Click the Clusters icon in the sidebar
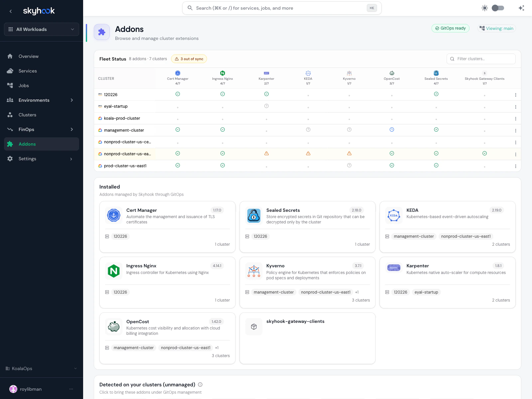Image resolution: width=532 pixels, height=399 pixels. (10, 115)
